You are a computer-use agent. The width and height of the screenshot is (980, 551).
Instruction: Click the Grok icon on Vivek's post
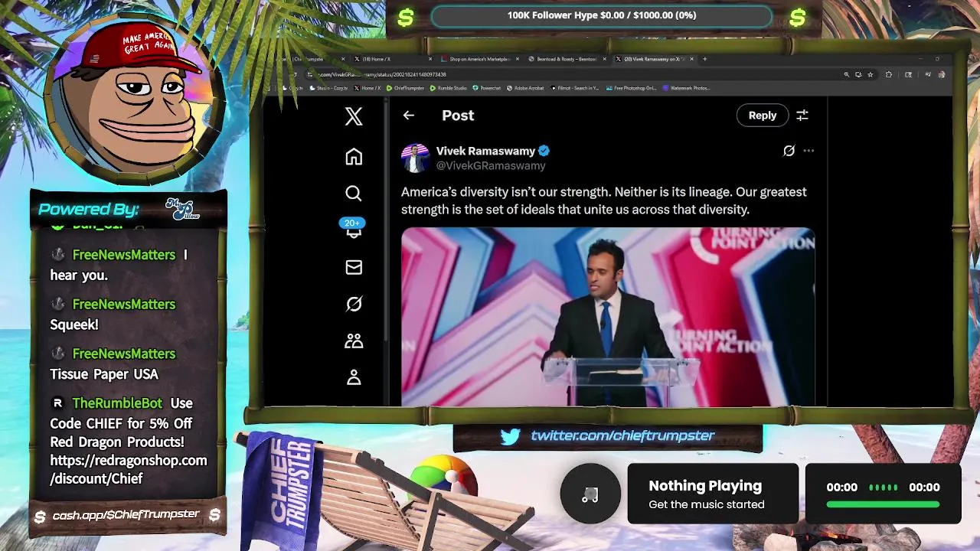click(789, 151)
